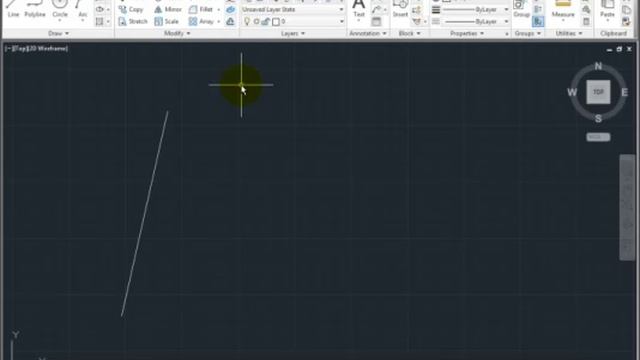Expand the Draw panel

coord(58,33)
